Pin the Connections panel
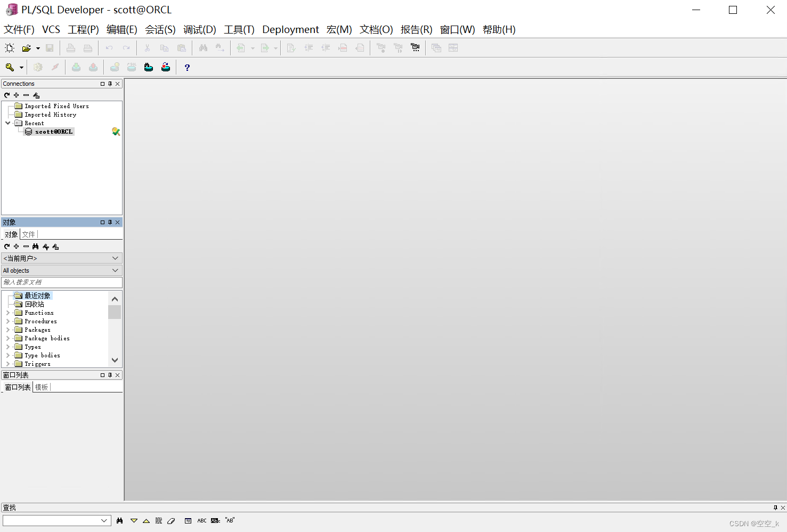The width and height of the screenshot is (787, 532). [x=110, y=84]
